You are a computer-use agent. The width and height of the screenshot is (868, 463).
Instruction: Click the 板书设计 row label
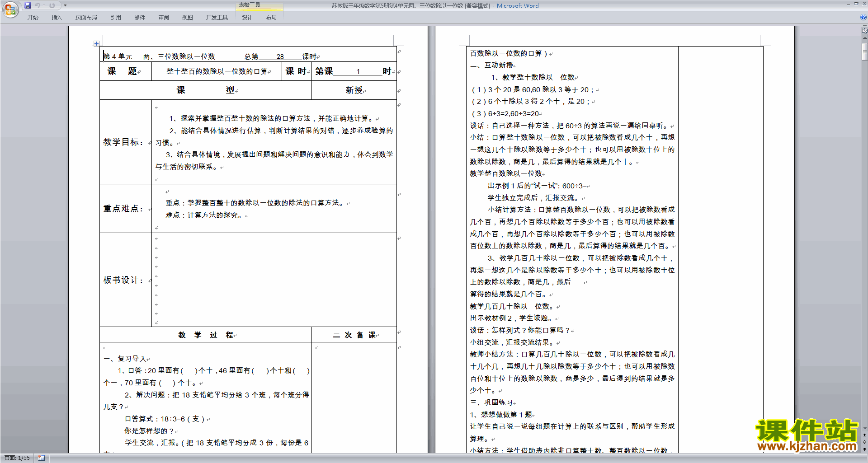click(123, 280)
